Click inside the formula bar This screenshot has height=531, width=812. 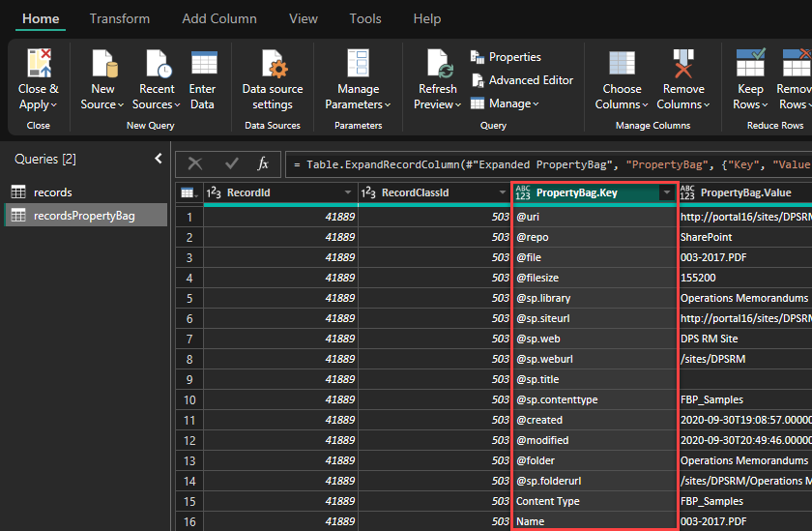(x=551, y=164)
